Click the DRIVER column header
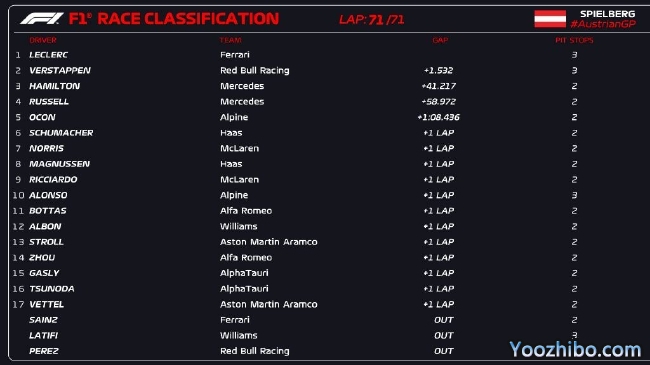Image resolution: width=650 pixels, height=365 pixels. 43,40
